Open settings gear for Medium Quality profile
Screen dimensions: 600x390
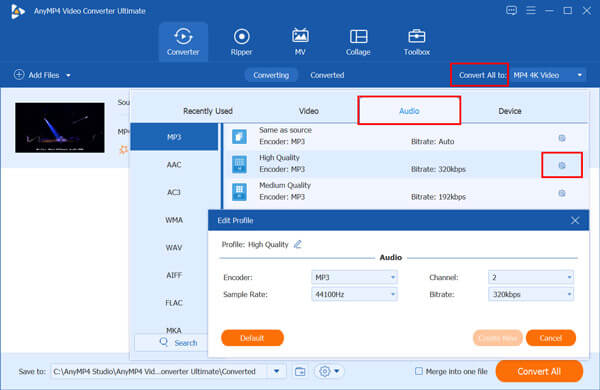[x=562, y=193]
